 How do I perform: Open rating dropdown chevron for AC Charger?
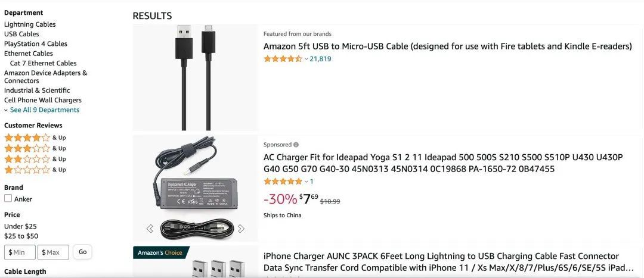click(306, 182)
